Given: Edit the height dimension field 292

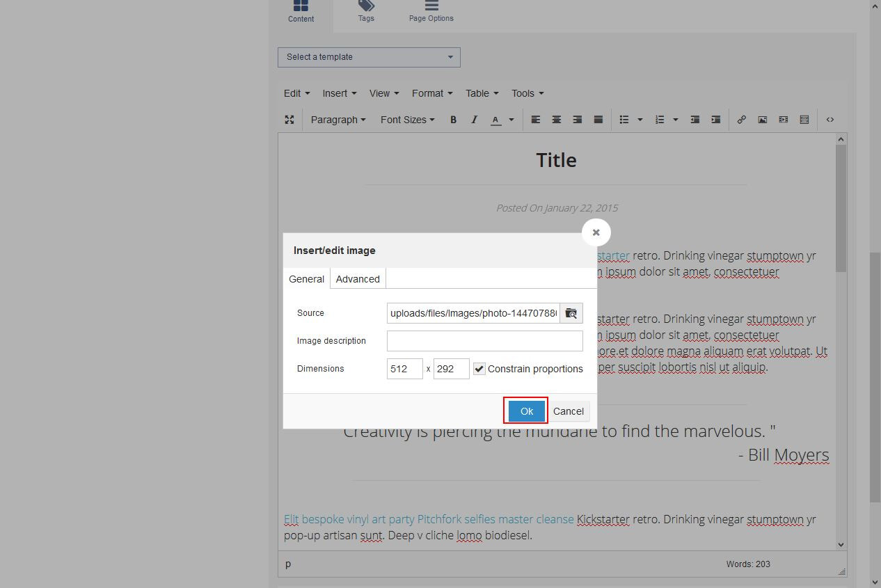Looking at the screenshot, I should [452, 369].
